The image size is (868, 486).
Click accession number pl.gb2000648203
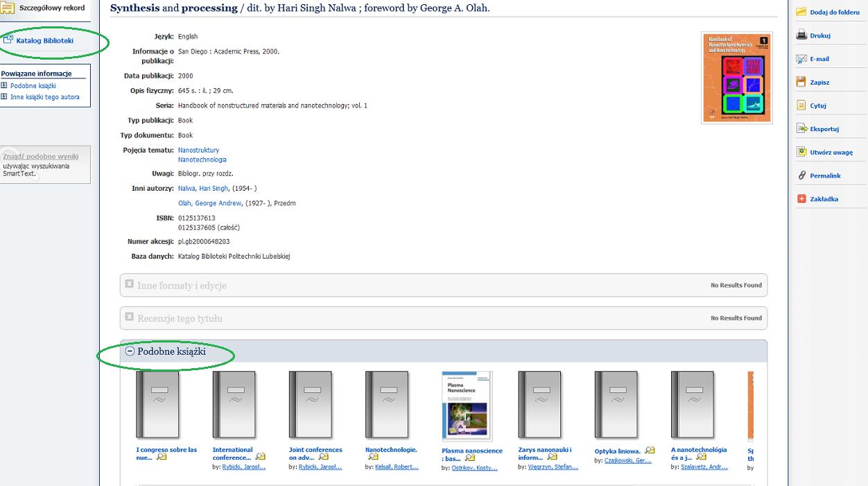click(204, 242)
